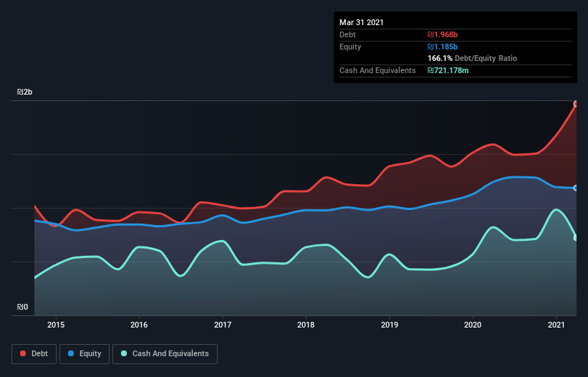Toggle the Equity legend button
The width and height of the screenshot is (588, 377).
pos(85,354)
